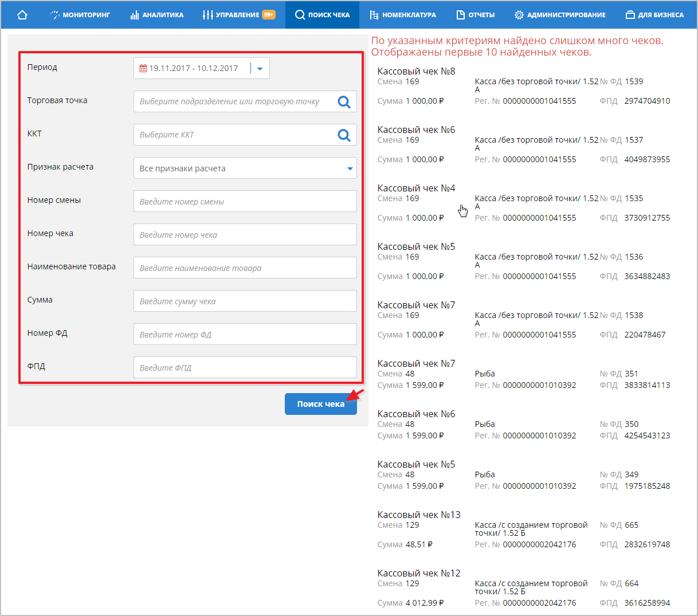Open the Отчеты menu item
Screen dimensions: 698x616
[476, 15]
